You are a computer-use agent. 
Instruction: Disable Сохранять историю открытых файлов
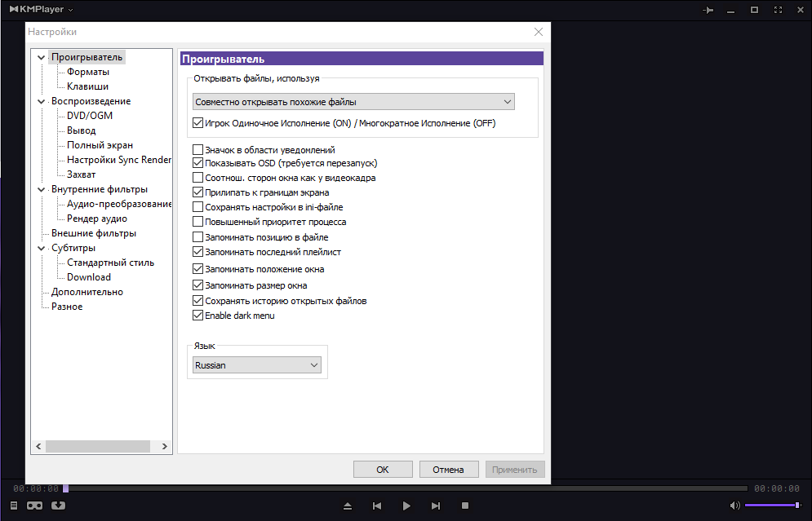tap(197, 301)
